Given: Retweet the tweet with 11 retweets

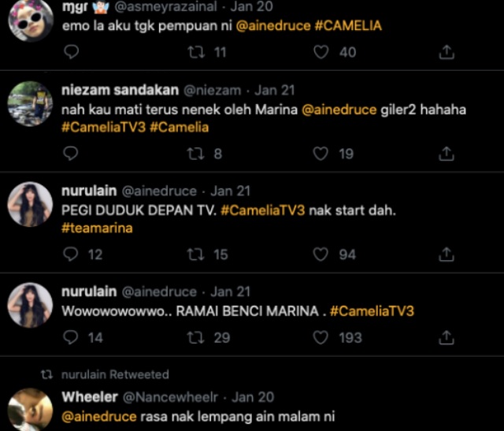Looking at the screenshot, I should tap(194, 52).
